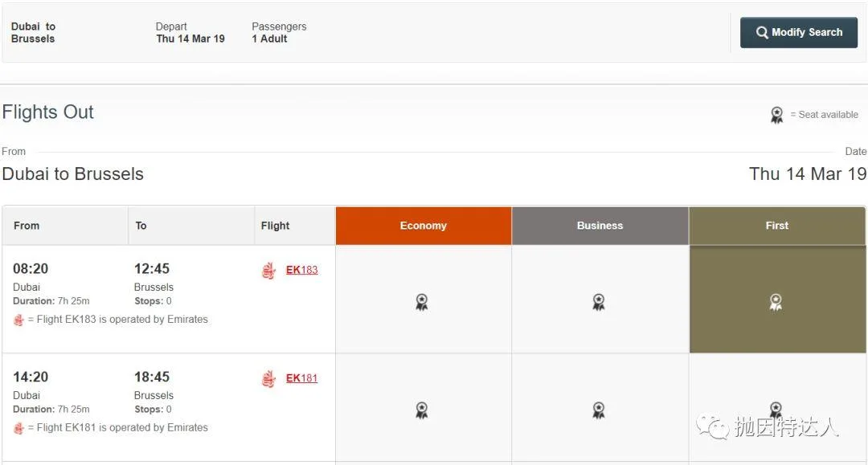Viewport: 868px width, 465px height.
Task: Click the 18:45 arrival time
Action: (152, 377)
